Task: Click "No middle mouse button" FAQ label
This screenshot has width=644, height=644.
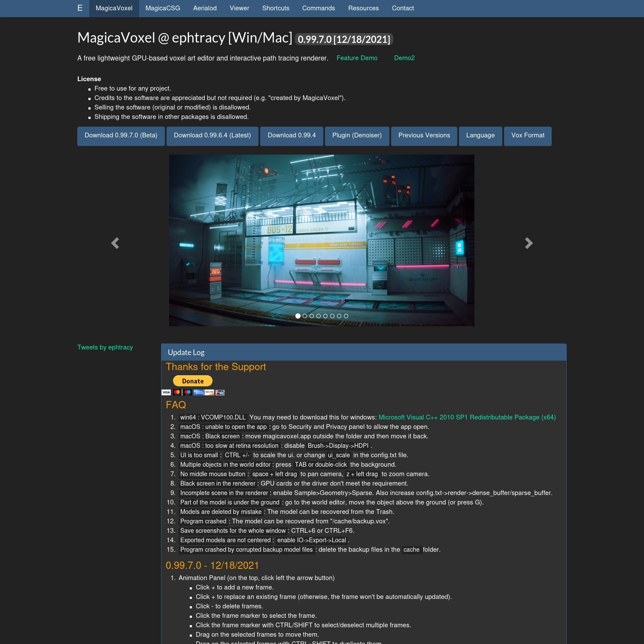Action: [213, 474]
